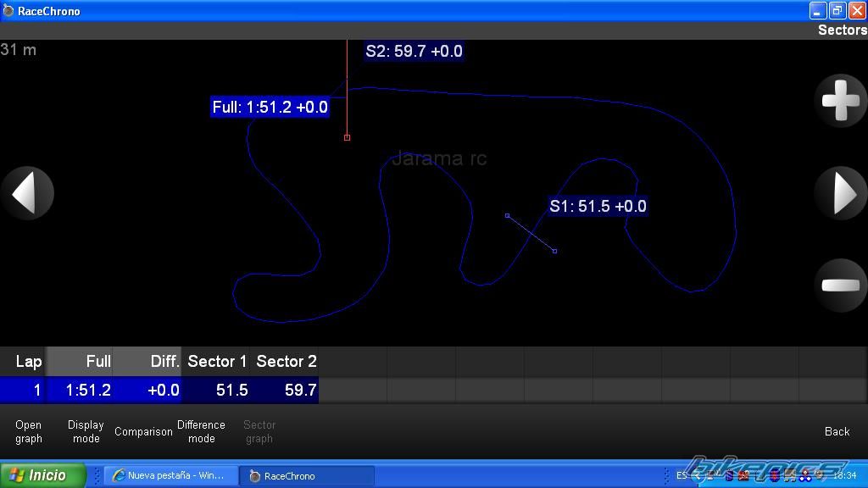Click the plus zoom-in button on the map

point(841,100)
